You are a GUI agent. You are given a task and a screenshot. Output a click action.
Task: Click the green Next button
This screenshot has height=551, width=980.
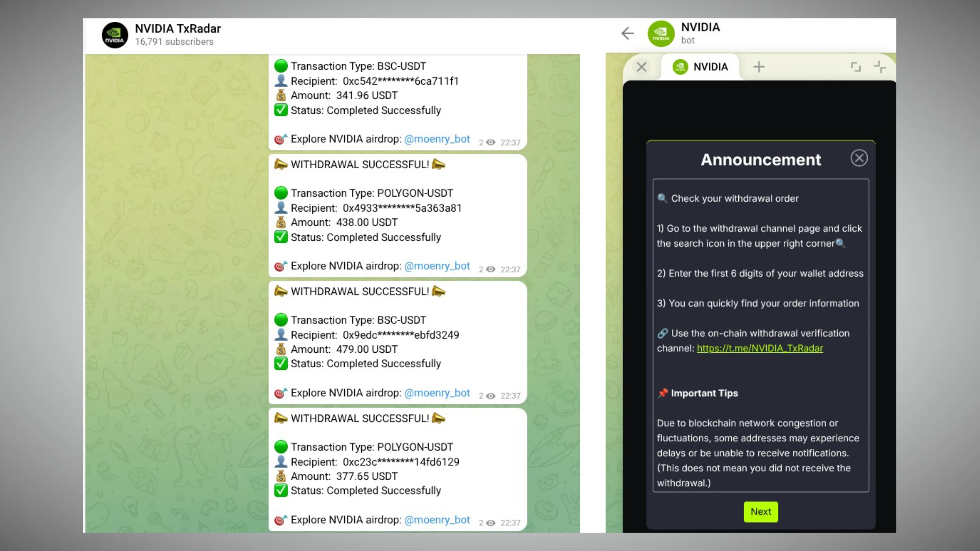pyautogui.click(x=761, y=512)
